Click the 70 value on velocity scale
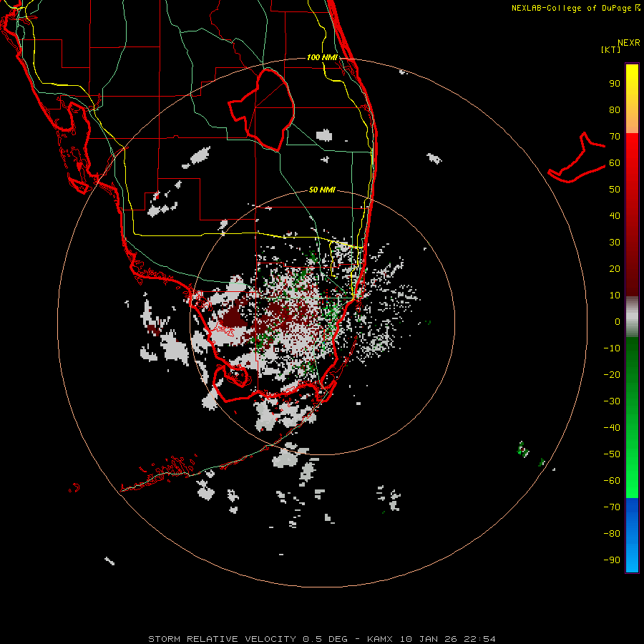 615,137
